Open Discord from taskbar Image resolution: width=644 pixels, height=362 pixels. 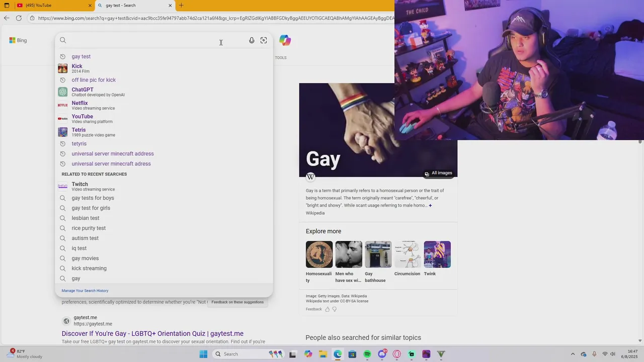click(x=382, y=354)
